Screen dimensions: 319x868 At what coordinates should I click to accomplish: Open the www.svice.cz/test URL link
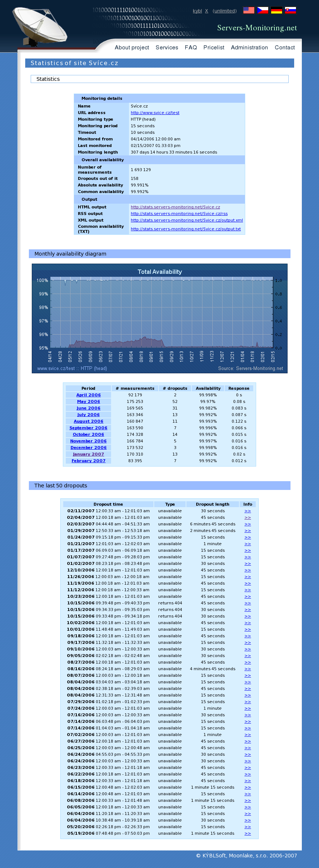pos(155,113)
